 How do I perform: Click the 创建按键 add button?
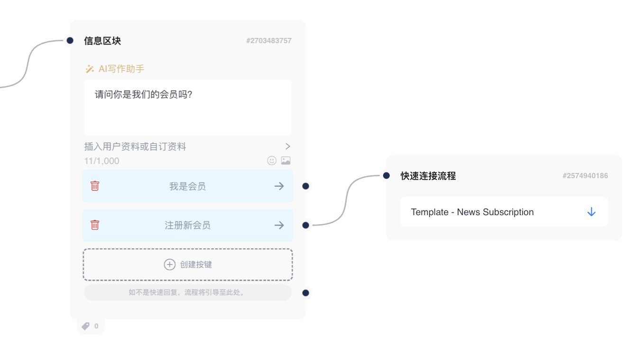[188, 264]
